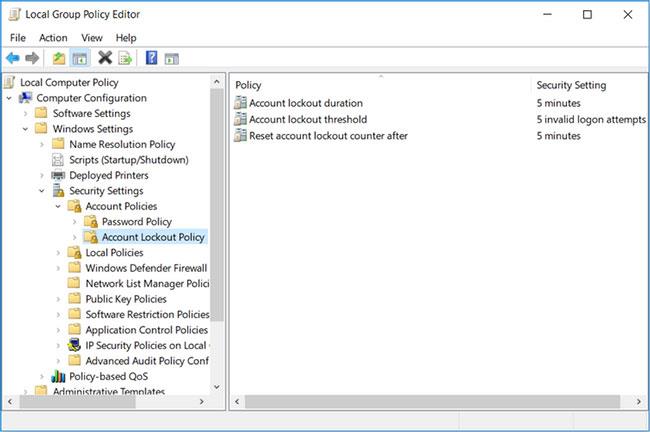This screenshot has width=650, height=432.
Task: Sort by the Policy column header
Action: [381, 85]
